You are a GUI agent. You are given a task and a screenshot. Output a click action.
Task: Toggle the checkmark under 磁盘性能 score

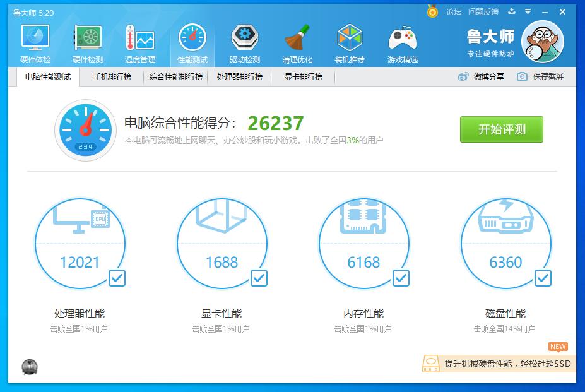[x=541, y=278]
